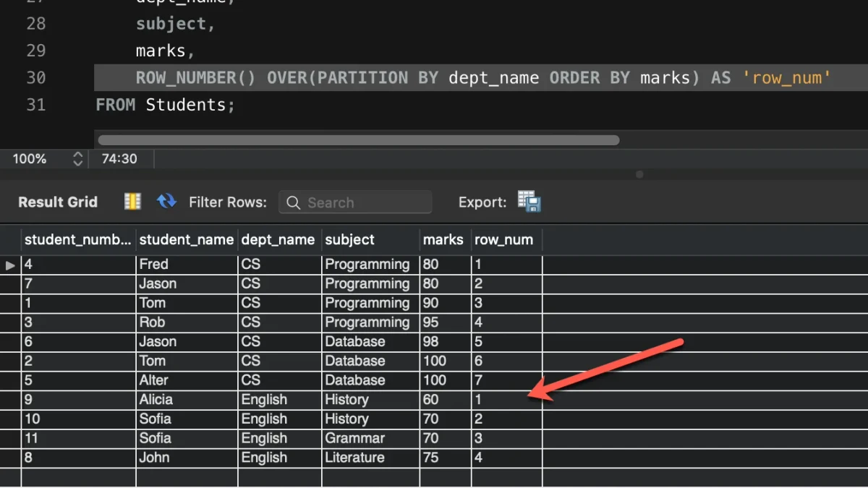Click dept_name 'CS' in Rob's row
Screen dimensions: 868x488
click(278, 322)
